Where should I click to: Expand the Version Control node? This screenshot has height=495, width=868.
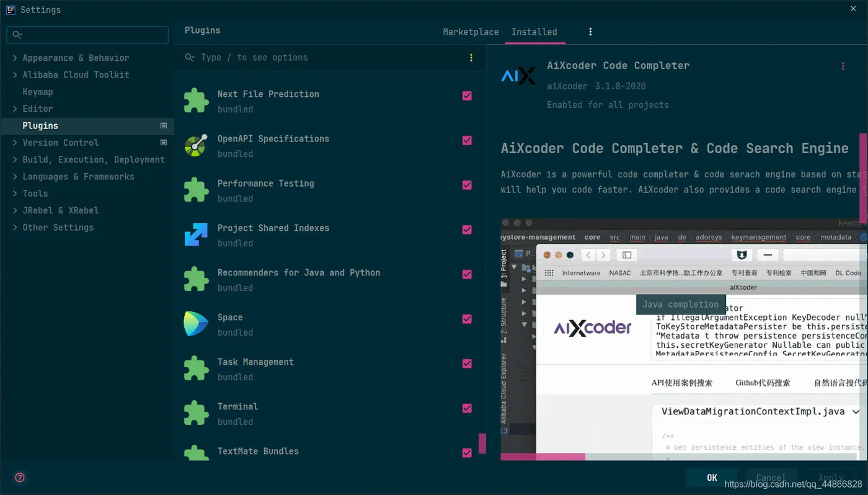click(15, 143)
